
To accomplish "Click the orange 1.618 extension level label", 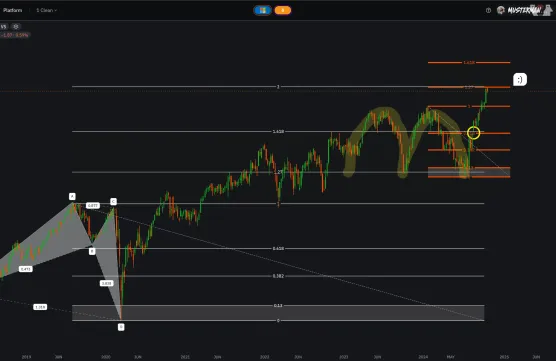I will coord(469,62).
